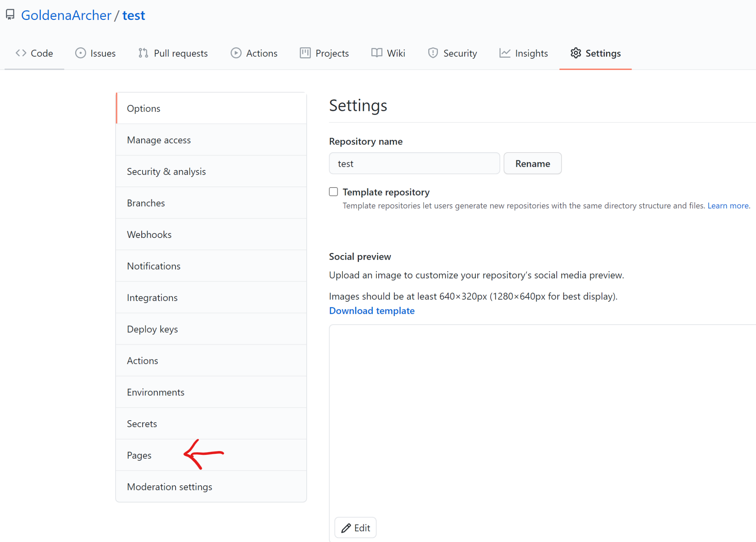Screen dimensions: 756x542
Task: Open the GoldenaArcher profile link
Action: [66, 15]
